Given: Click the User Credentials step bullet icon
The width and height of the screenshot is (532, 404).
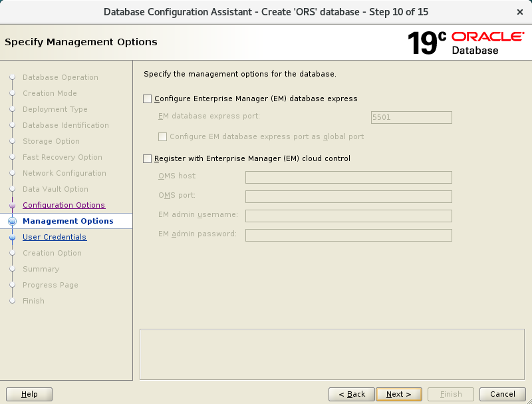Looking at the screenshot, I should 12,238.
